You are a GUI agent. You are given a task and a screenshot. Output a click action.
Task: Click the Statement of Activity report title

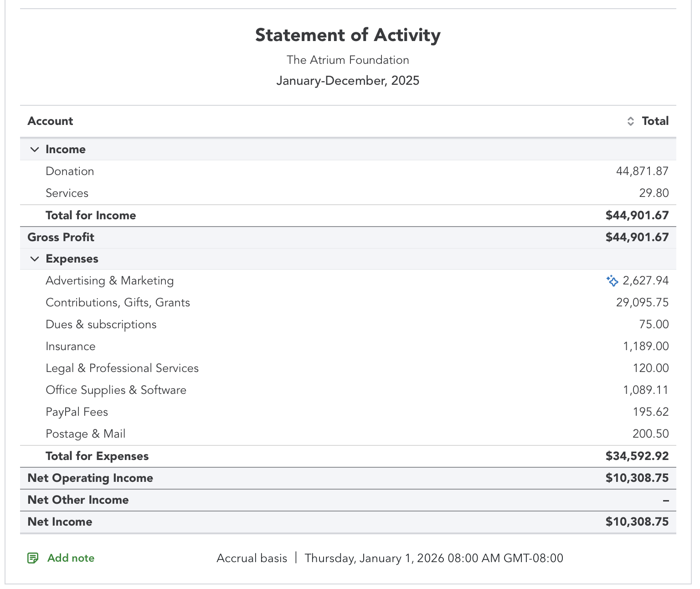[348, 35]
